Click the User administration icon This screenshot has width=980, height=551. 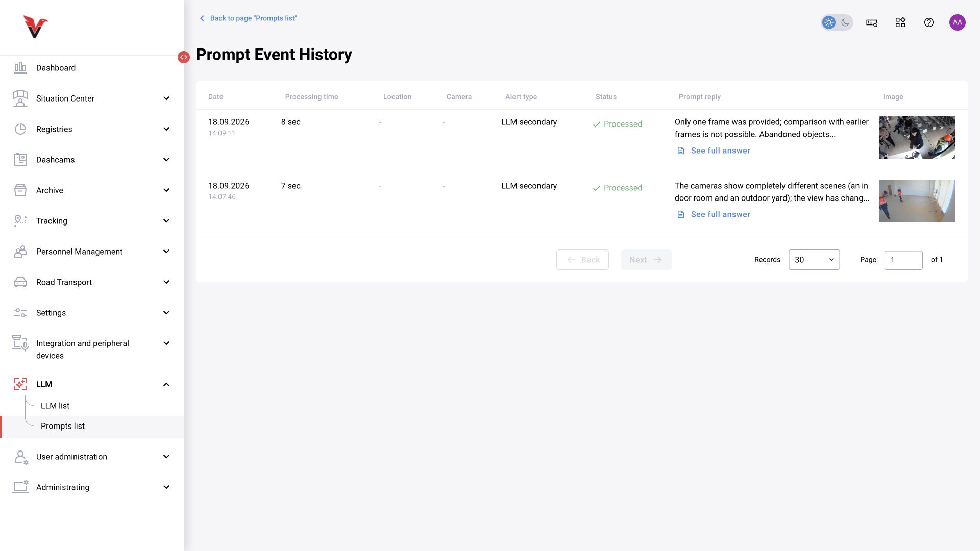[x=21, y=457]
